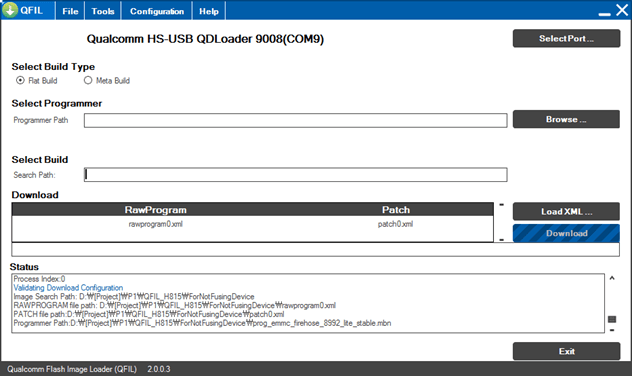The height and width of the screenshot is (376, 632).
Task: Click the Qualcomm HS-USB QDLoader 9008(COM9) port label
Action: click(205, 39)
